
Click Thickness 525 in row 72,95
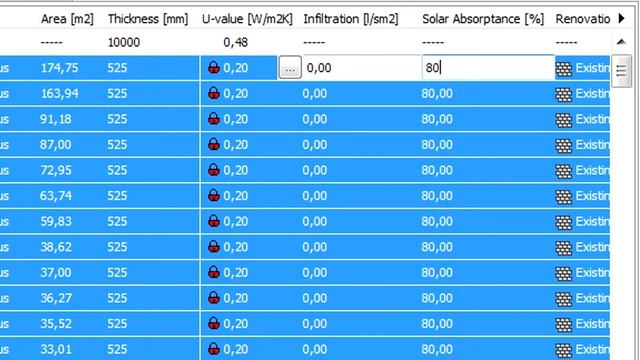[x=117, y=170]
